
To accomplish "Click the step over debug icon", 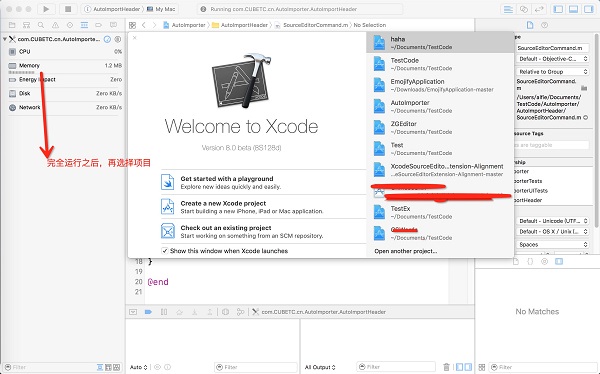I will 179,312.
